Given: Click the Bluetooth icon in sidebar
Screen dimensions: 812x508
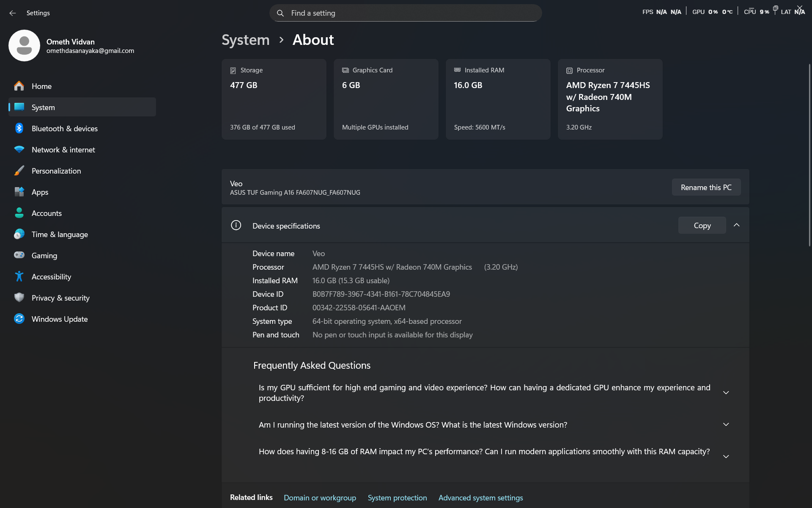Looking at the screenshot, I should pyautogui.click(x=19, y=128).
